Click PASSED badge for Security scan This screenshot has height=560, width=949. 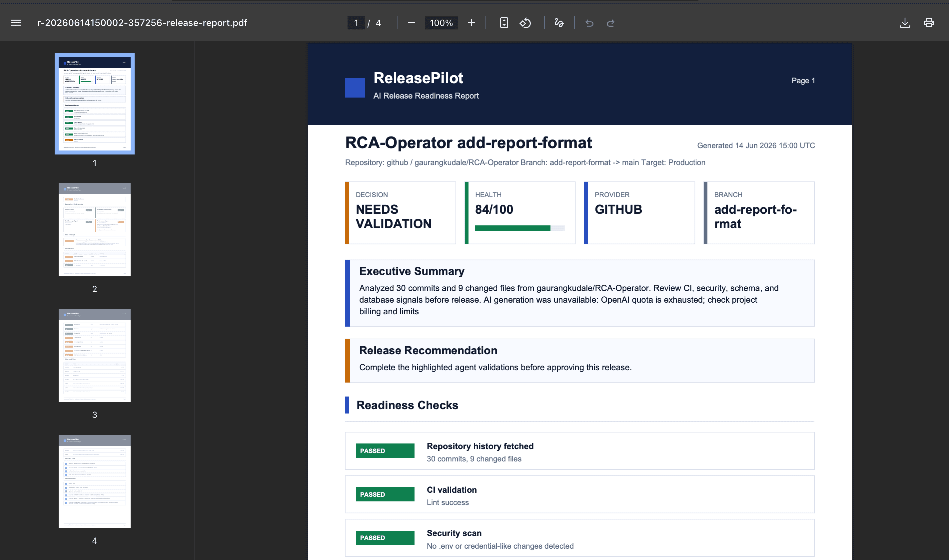[385, 538]
